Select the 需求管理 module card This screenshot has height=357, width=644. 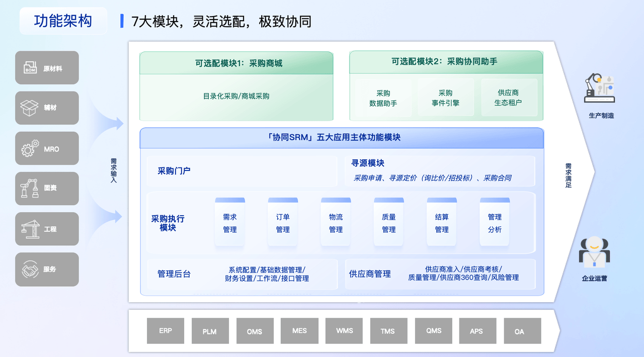(x=230, y=223)
